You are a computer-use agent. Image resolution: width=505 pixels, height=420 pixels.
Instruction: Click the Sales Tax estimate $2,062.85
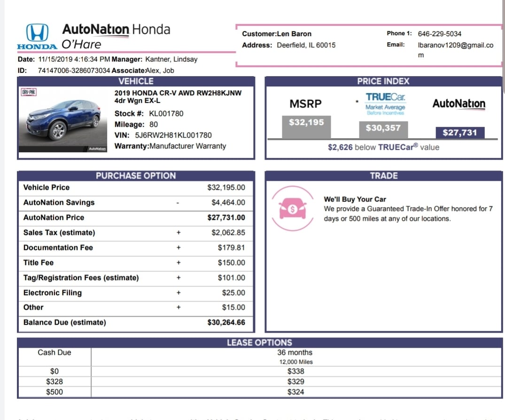click(228, 233)
